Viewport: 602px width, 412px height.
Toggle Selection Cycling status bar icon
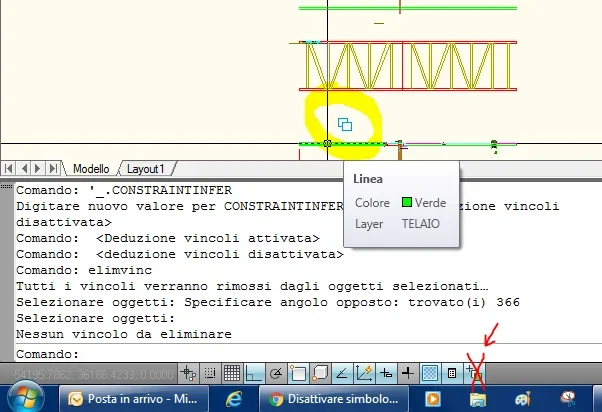[474, 373]
